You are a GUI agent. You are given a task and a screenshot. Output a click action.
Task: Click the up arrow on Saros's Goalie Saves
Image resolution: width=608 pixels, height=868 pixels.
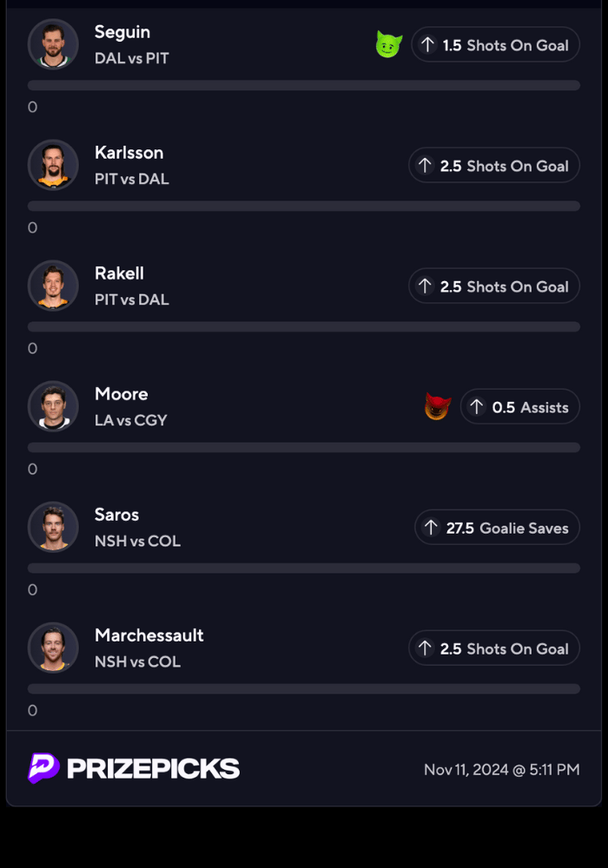(431, 528)
